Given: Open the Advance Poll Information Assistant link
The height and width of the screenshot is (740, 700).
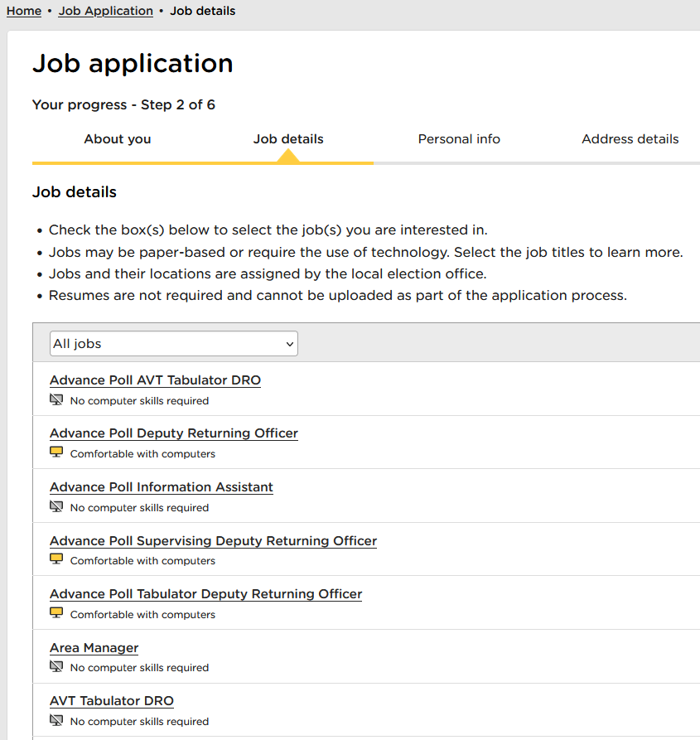Looking at the screenshot, I should coord(162,487).
